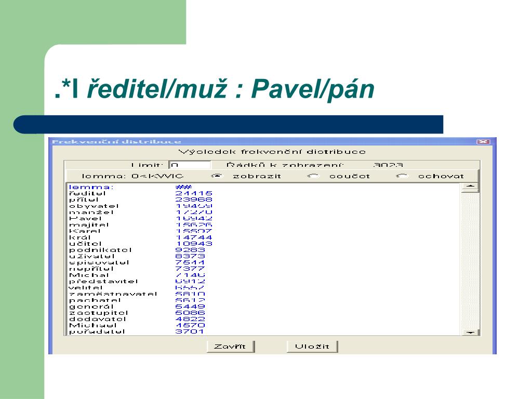Click the scrollbar down arrow
This screenshot has height=399, width=532.
point(470,332)
